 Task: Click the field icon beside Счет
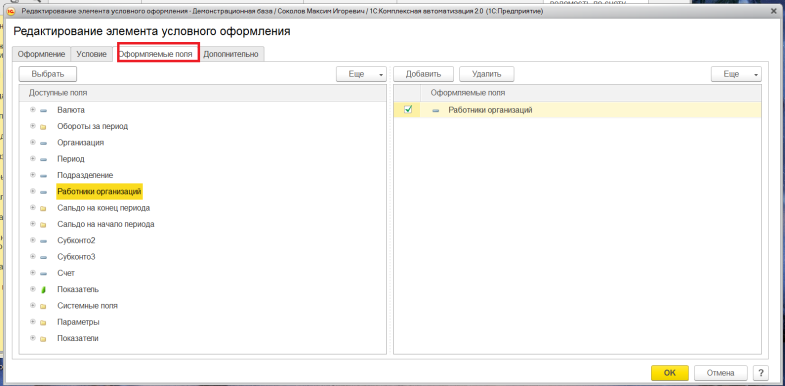(x=43, y=274)
